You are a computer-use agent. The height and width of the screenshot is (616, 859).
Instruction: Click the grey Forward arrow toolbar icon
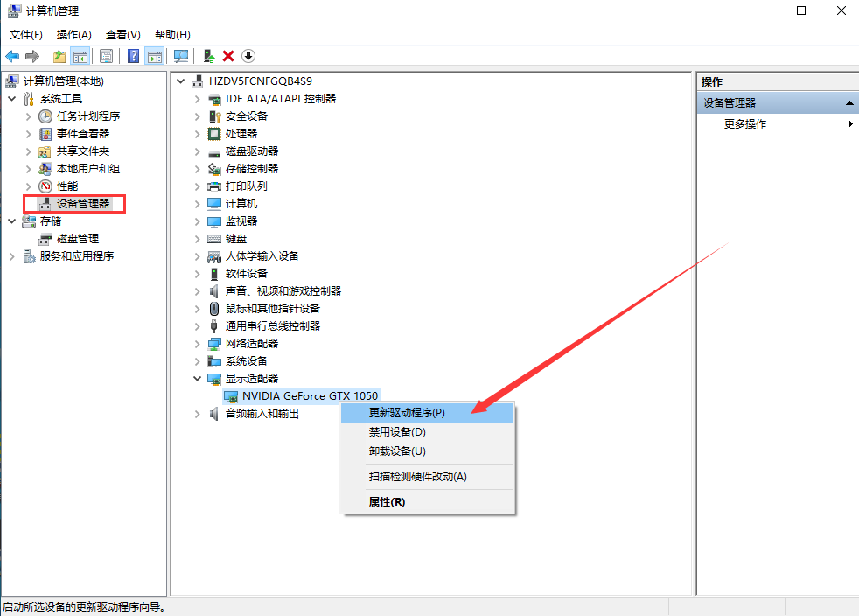pos(32,56)
